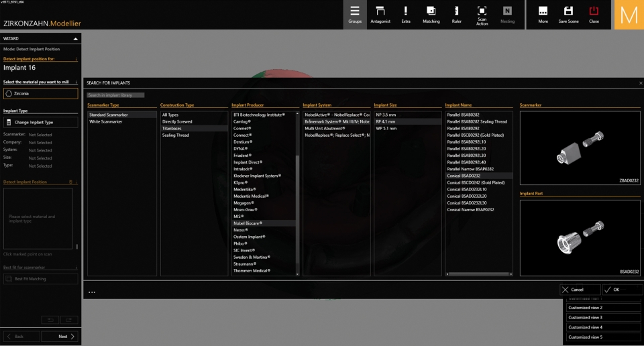The height and width of the screenshot is (346, 644).
Task: Select Conical Narrow BSAP0232
Action: pyautogui.click(x=479, y=210)
